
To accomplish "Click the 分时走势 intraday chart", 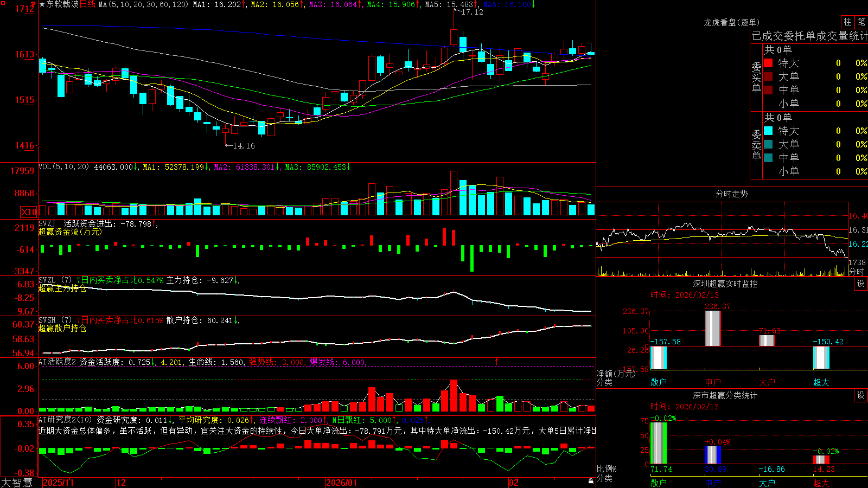I will (722, 239).
